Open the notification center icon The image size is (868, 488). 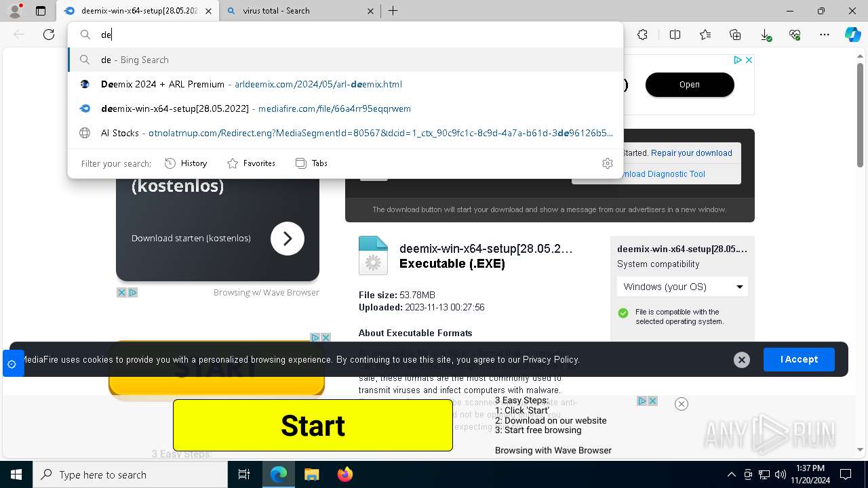point(846,474)
